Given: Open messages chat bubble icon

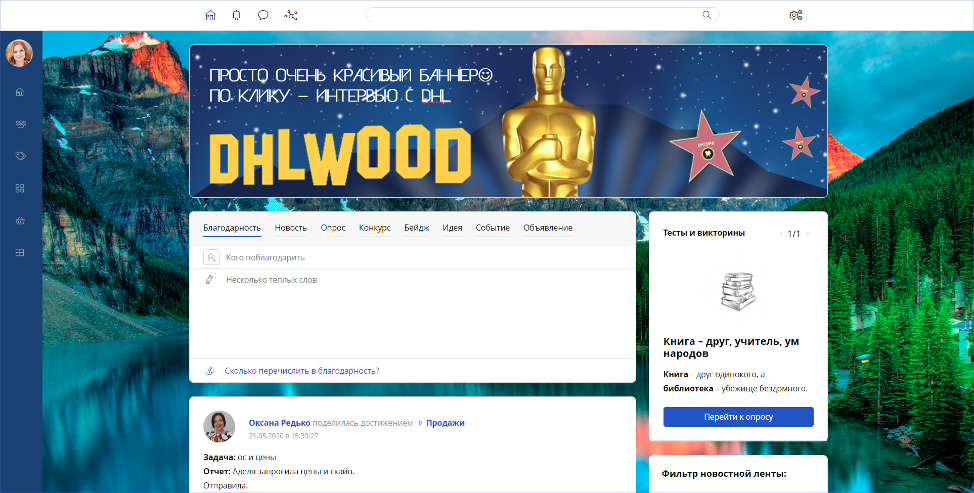Looking at the screenshot, I should tap(263, 15).
